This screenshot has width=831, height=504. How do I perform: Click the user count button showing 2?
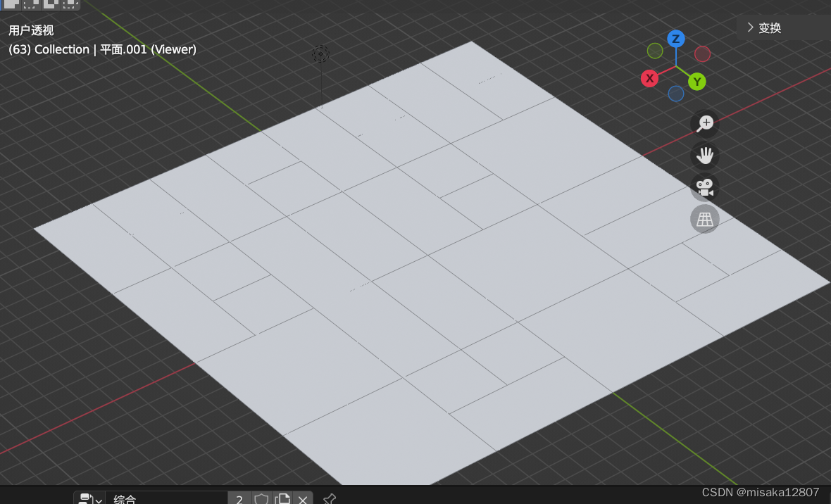239,498
